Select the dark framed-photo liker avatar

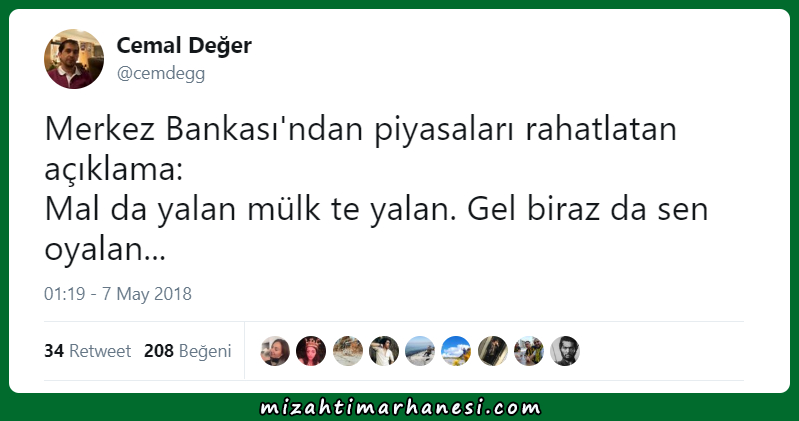(x=492, y=351)
